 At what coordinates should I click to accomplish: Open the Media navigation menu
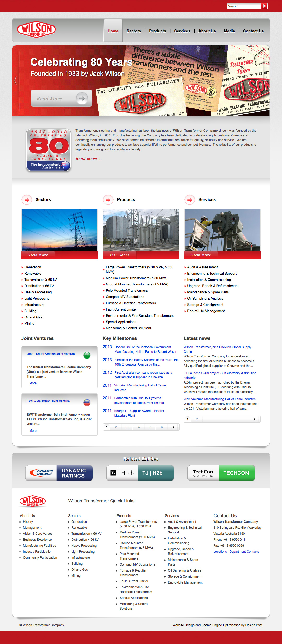click(229, 31)
